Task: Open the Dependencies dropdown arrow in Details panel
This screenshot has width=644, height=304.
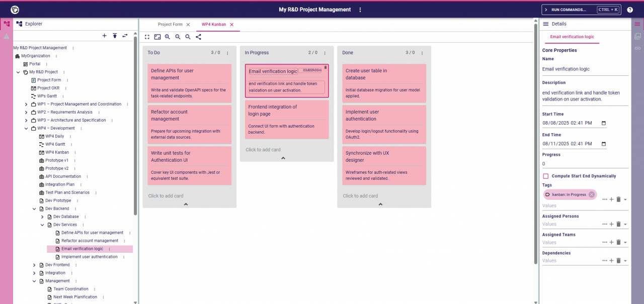Action: (x=625, y=260)
